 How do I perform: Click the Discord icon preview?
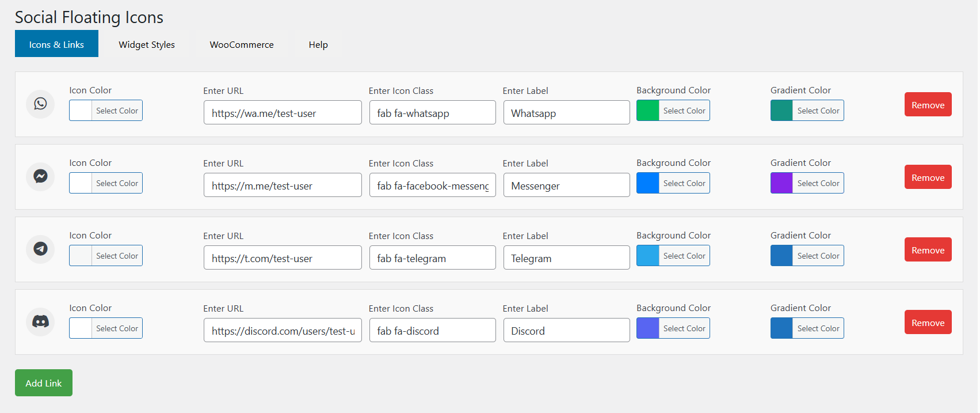pos(40,321)
